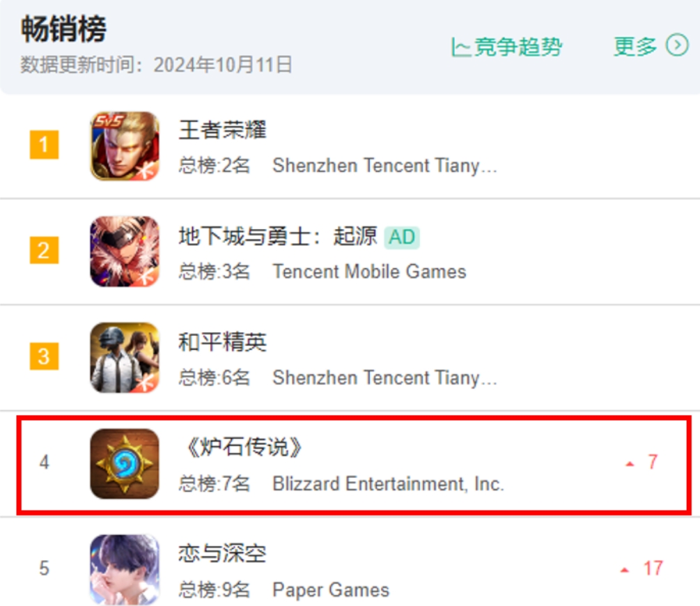The width and height of the screenshot is (700, 606).
Task: Open the 王者荣耀 title
Action: (222, 130)
